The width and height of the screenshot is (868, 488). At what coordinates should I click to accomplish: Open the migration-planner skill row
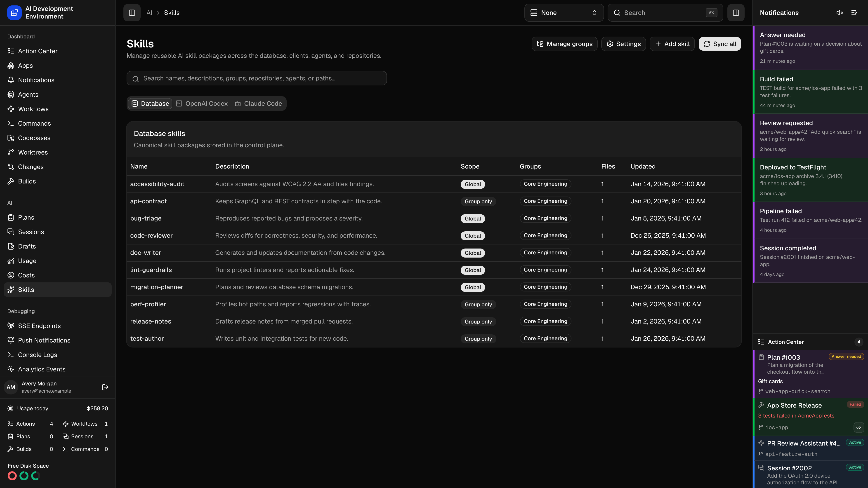coord(434,287)
